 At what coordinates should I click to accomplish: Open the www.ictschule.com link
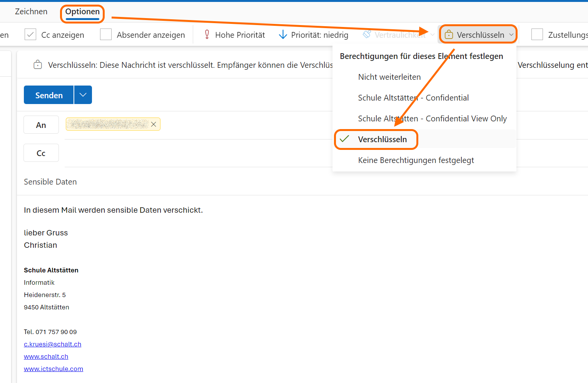click(53, 369)
